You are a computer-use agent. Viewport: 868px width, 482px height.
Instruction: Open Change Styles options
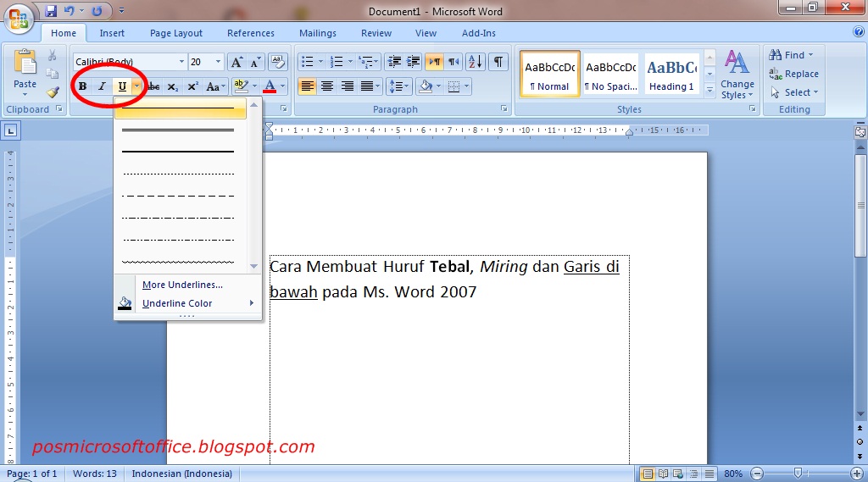coord(737,75)
